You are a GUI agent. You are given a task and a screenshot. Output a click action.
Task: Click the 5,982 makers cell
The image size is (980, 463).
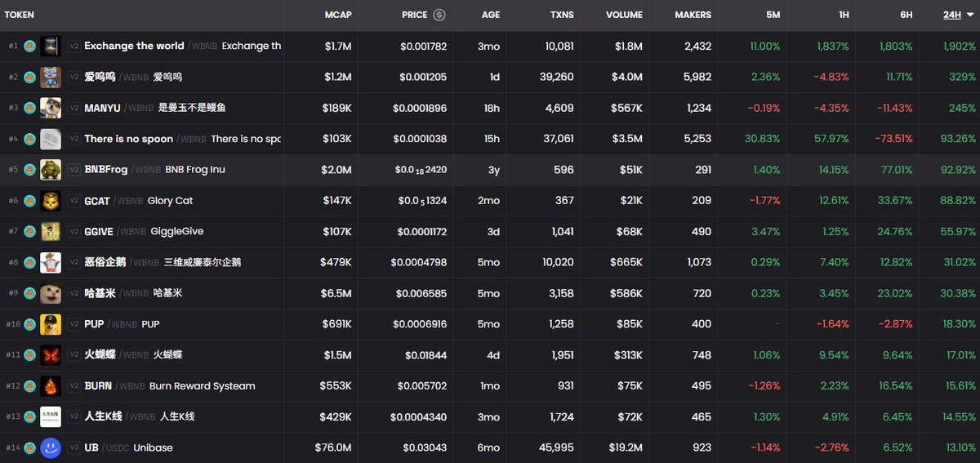point(698,77)
